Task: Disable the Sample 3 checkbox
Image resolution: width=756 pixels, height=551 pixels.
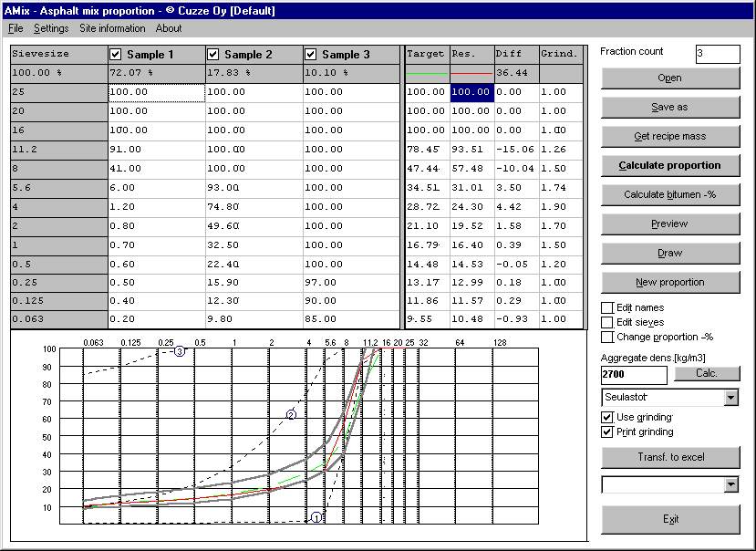Action: pos(311,55)
